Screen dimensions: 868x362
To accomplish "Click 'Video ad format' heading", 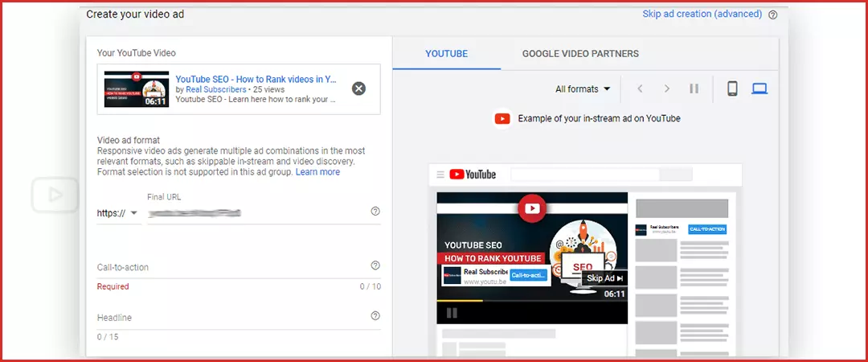I will tap(129, 141).
